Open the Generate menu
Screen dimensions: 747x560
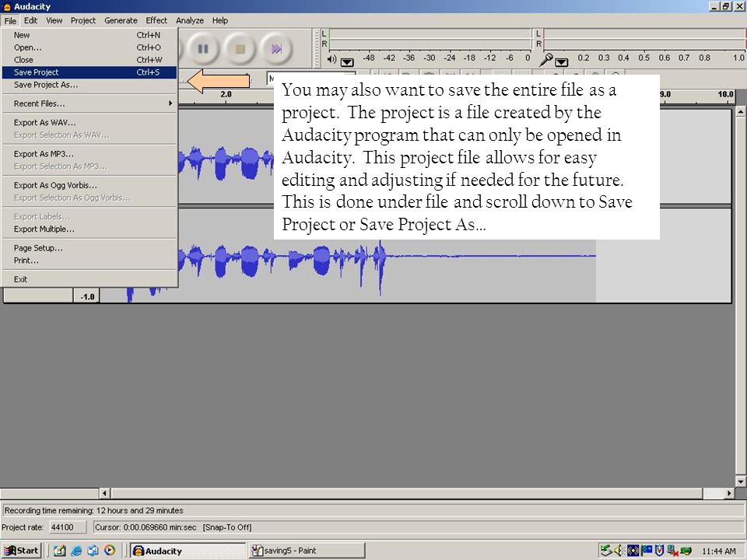(x=121, y=20)
